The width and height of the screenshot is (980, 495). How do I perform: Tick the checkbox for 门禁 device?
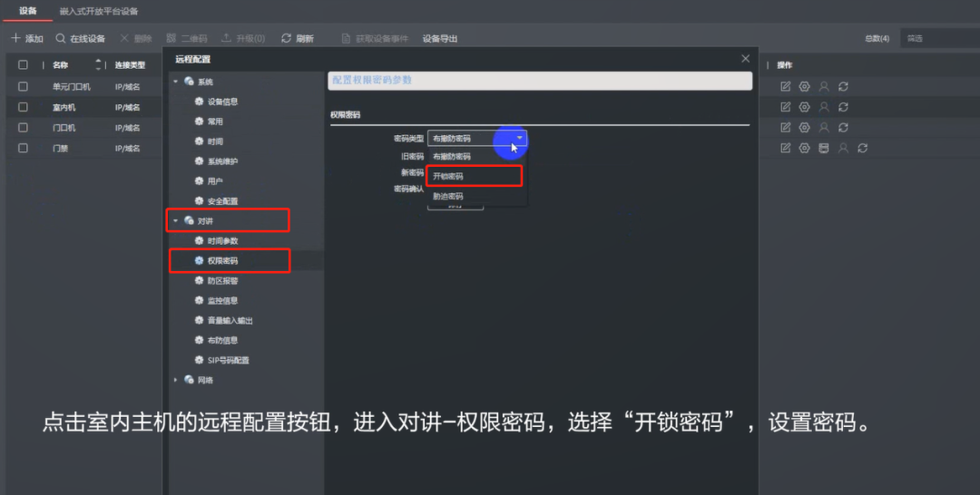[24, 148]
